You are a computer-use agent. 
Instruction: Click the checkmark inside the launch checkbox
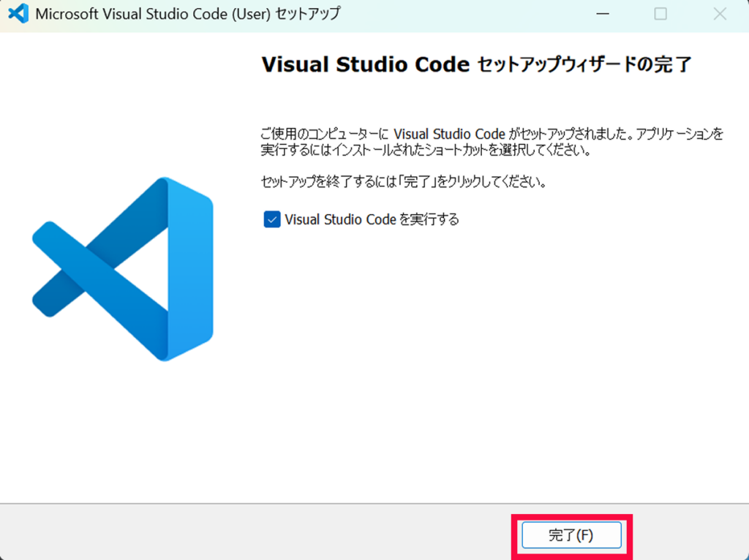click(x=271, y=219)
